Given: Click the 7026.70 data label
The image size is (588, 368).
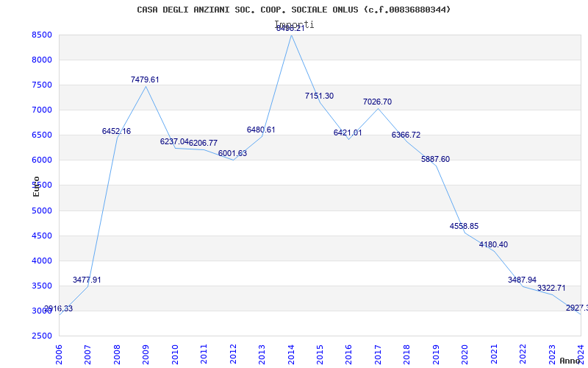Looking at the screenshot, I should click(377, 102).
